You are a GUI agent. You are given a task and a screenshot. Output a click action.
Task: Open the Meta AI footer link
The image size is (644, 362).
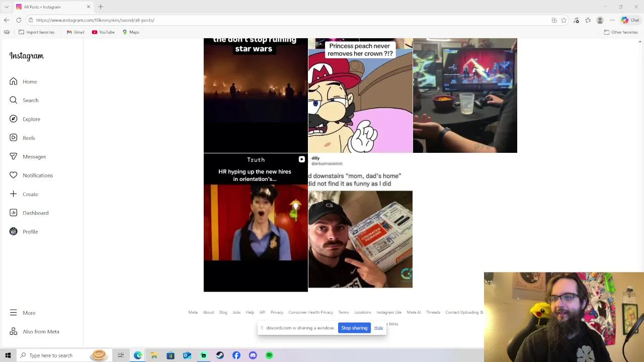(414, 312)
